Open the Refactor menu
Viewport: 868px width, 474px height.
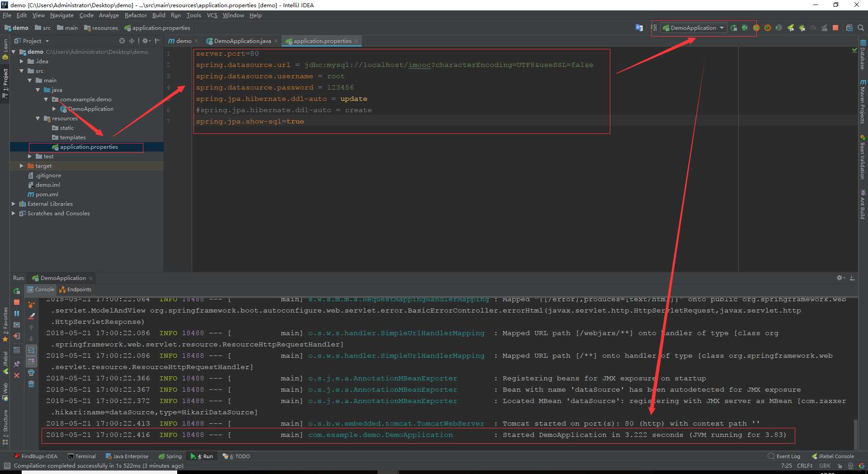[136, 15]
